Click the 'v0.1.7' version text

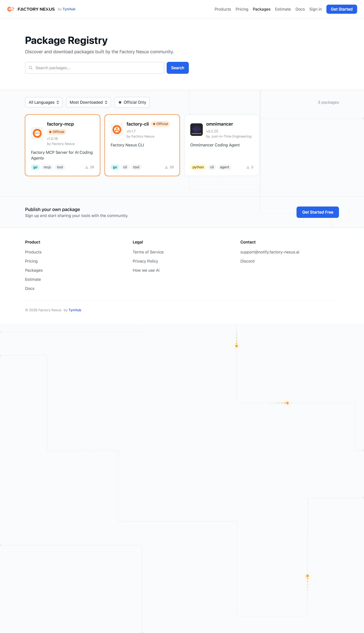coord(131,131)
